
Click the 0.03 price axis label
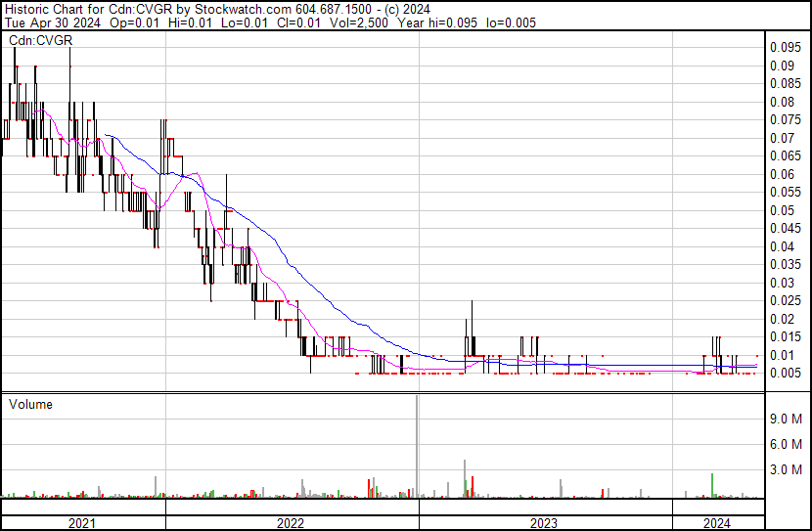point(782,283)
